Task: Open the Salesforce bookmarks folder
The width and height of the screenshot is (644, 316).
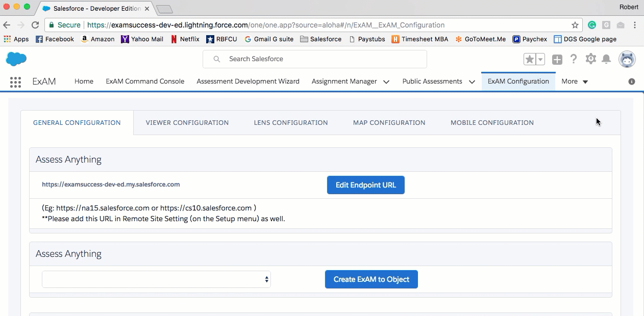Action: point(321,39)
